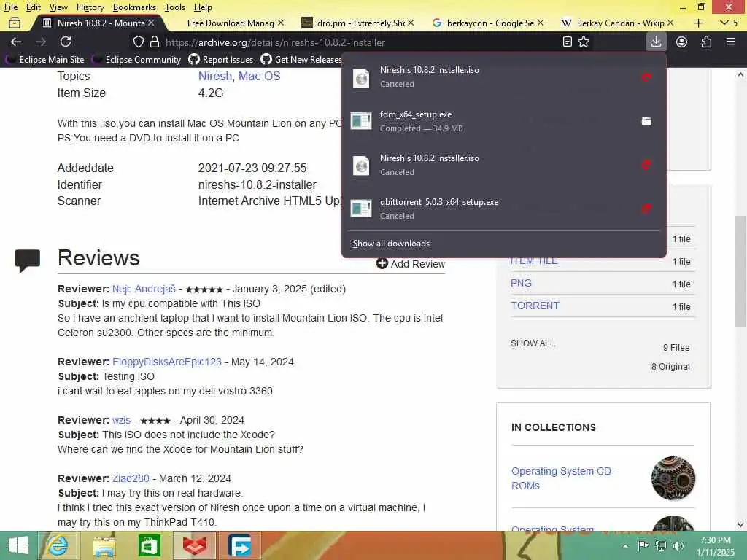Viewport: 747px width, 560px height.
Task: Click the scrollbar down arrow
Action: coord(740,525)
